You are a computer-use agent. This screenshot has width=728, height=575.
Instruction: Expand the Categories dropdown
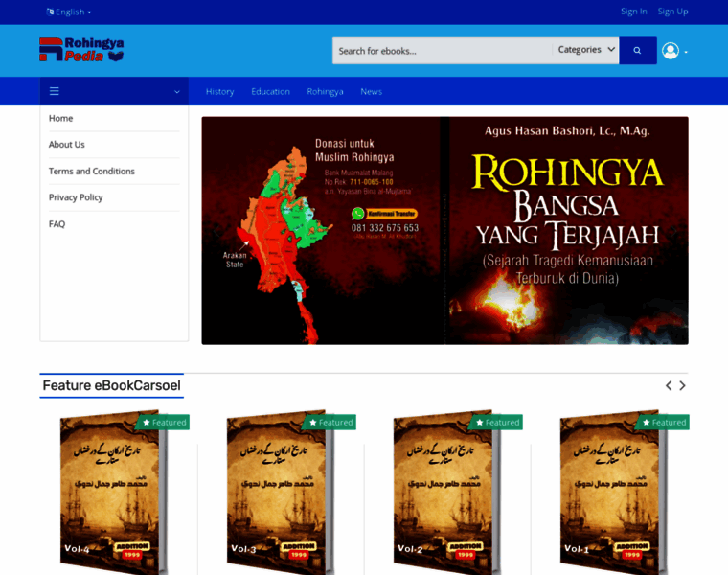click(x=586, y=50)
